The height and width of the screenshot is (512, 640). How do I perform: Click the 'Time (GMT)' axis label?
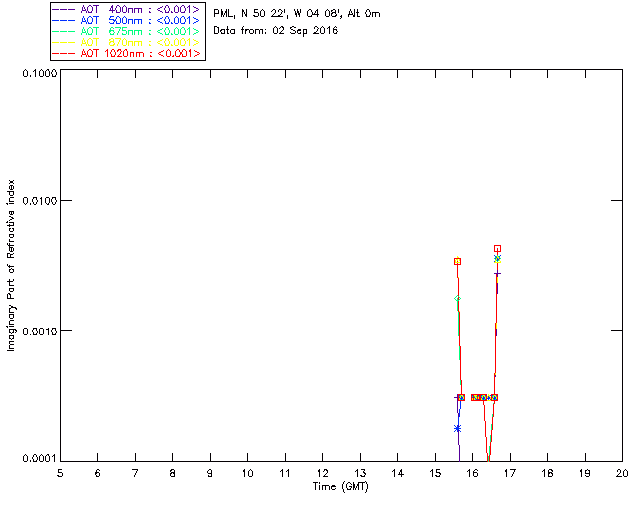(340, 487)
